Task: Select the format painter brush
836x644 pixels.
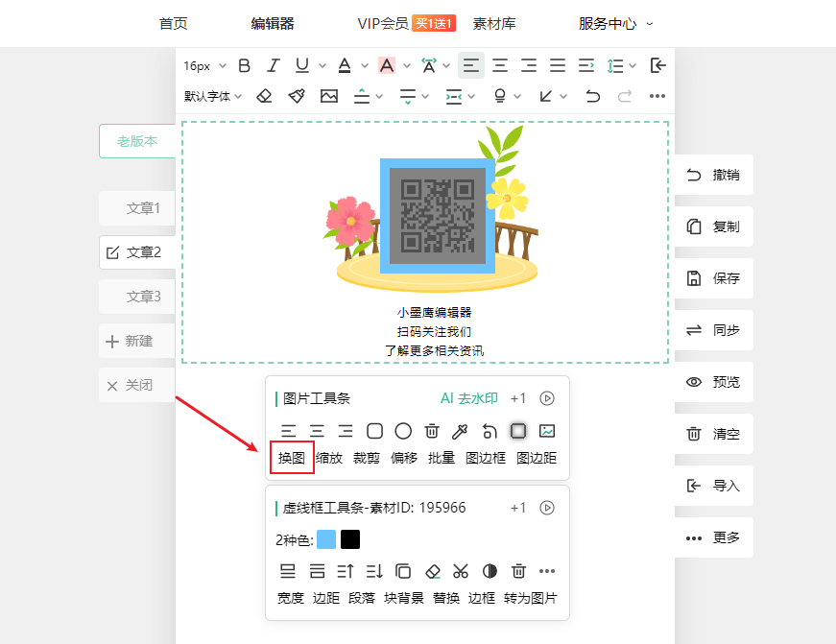Action: pos(297,96)
